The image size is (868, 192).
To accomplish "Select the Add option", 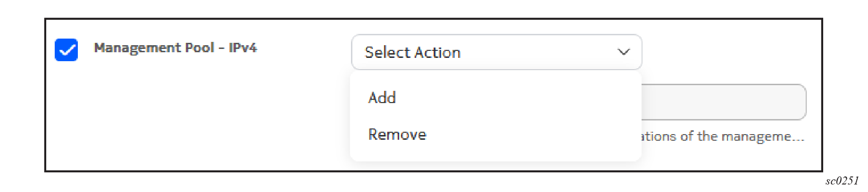I will tap(382, 98).
